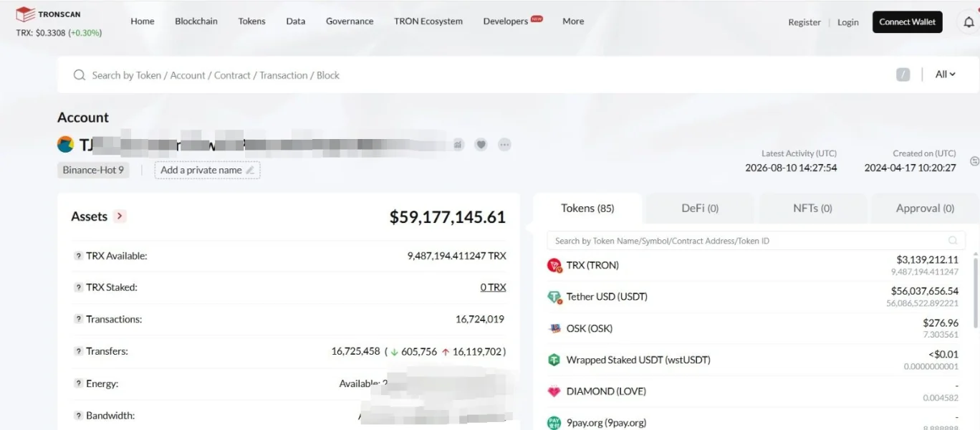Switch to the Tokens (85) tab
This screenshot has width=980, height=430.
pyautogui.click(x=587, y=209)
